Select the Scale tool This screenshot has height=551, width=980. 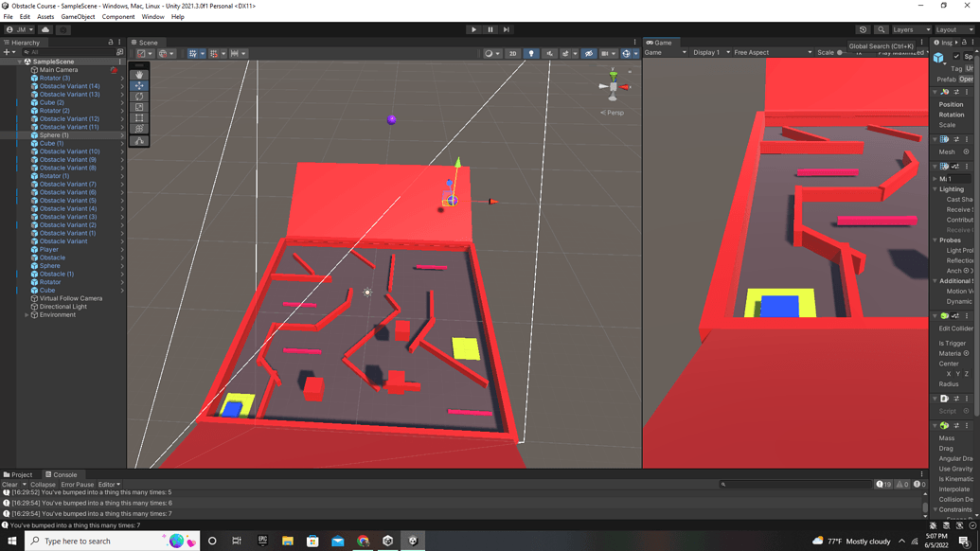[x=139, y=106]
